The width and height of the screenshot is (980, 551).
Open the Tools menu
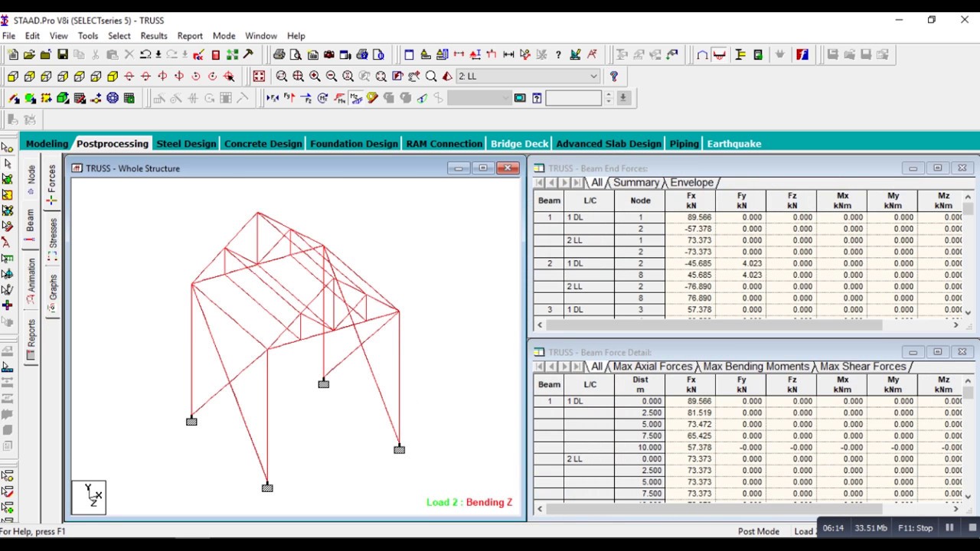[88, 35]
